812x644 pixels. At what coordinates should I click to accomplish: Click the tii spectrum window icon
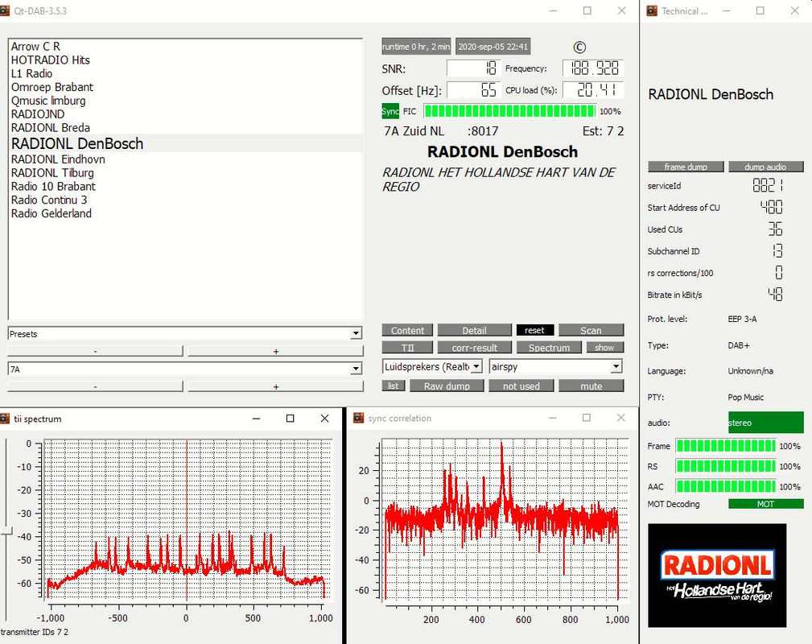[x=5, y=419]
